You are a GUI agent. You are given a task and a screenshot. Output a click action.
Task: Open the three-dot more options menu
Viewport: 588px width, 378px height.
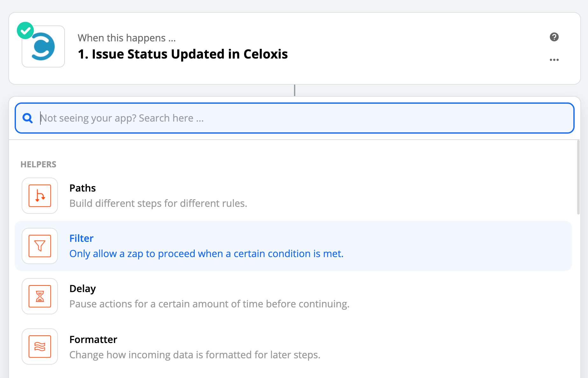[554, 60]
